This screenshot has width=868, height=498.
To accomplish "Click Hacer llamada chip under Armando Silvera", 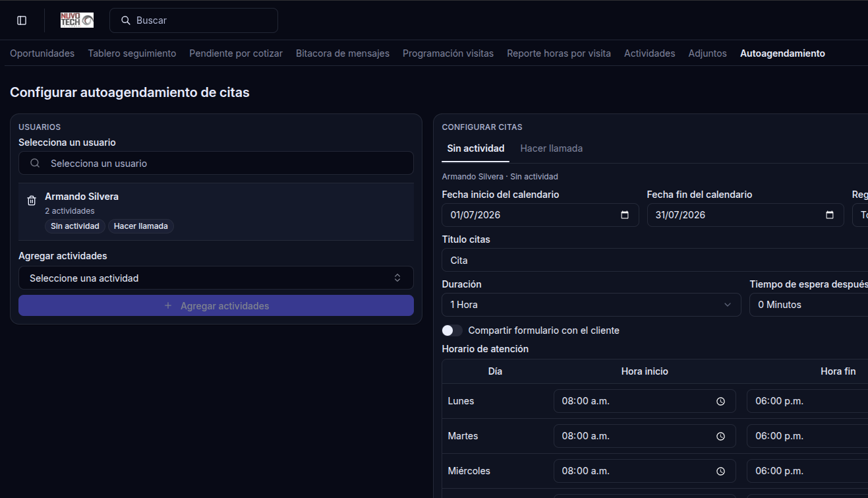I will point(141,226).
